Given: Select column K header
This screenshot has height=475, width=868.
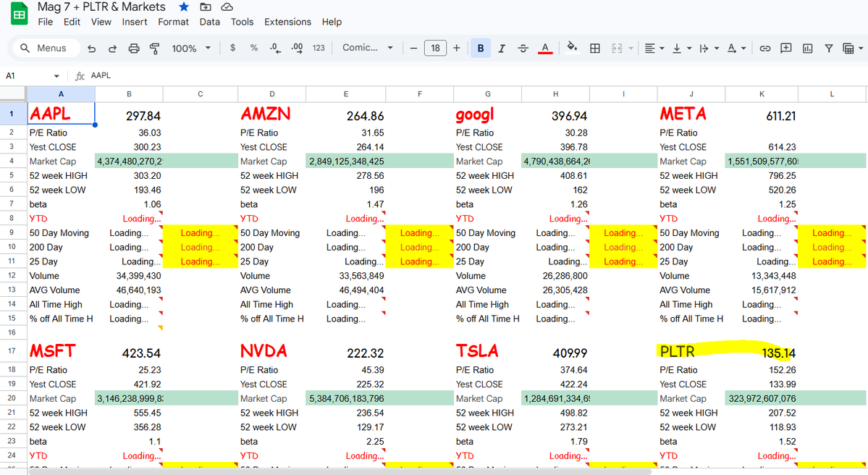Looking at the screenshot, I should click(762, 94).
